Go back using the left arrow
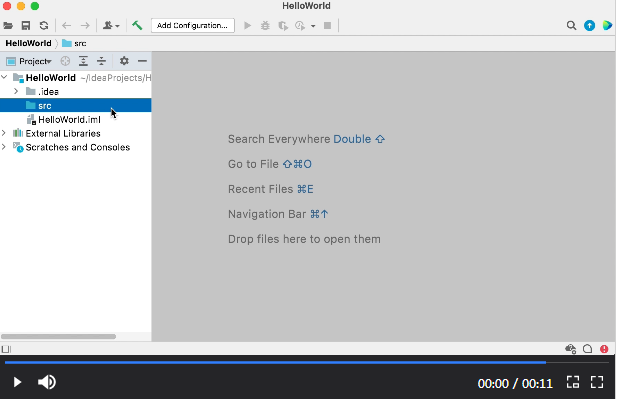617x399 pixels. pos(67,26)
